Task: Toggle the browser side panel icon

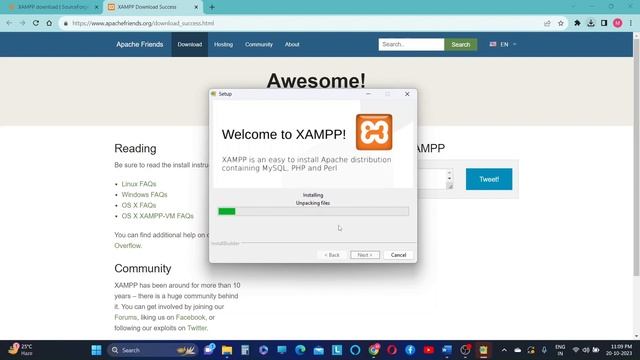Action: click(x=604, y=23)
